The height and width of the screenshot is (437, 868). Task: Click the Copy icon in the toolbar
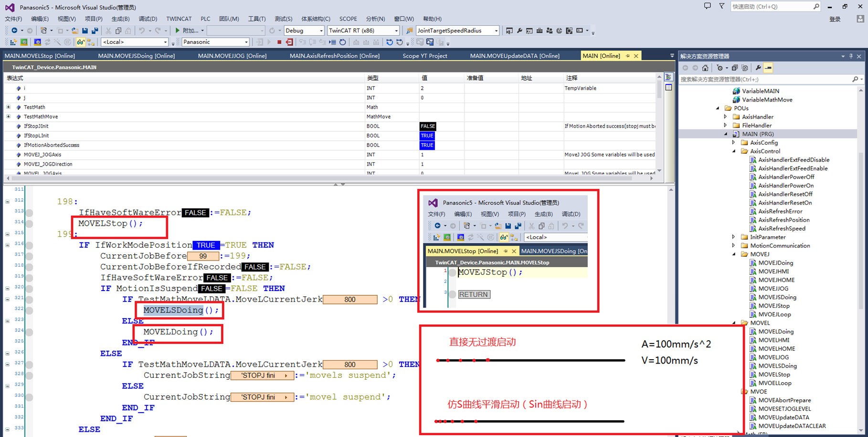118,31
